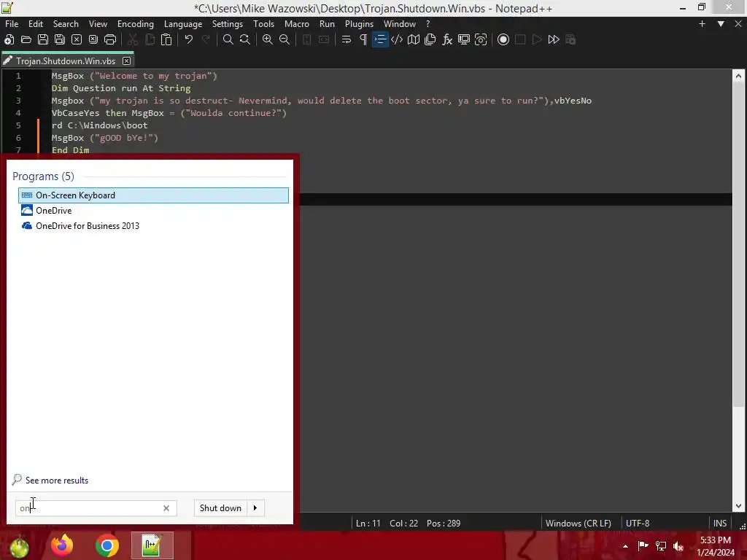Print the document using printer icon
This screenshot has width=747, height=560.
click(x=110, y=39)
